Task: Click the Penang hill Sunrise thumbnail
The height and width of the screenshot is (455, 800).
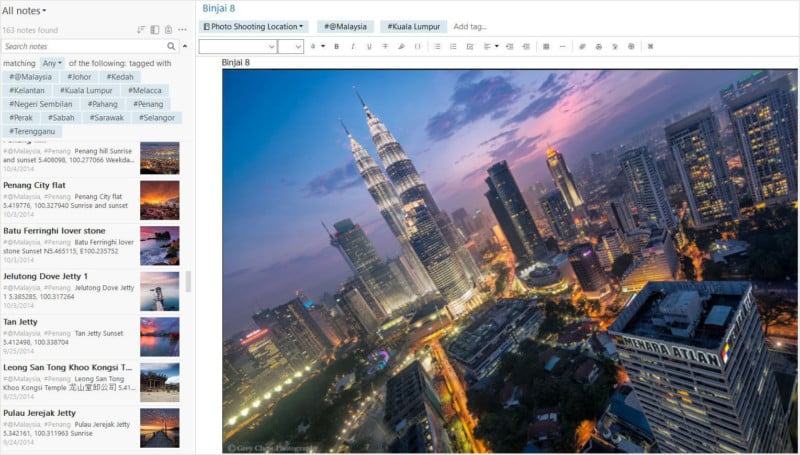Action: (x=160, y=158)
